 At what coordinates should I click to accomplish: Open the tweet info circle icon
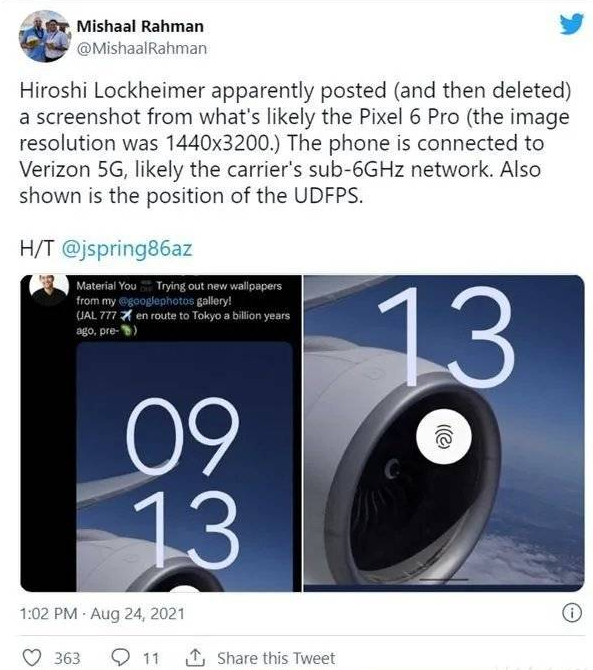pyautogui.click(x=572, y=613)
